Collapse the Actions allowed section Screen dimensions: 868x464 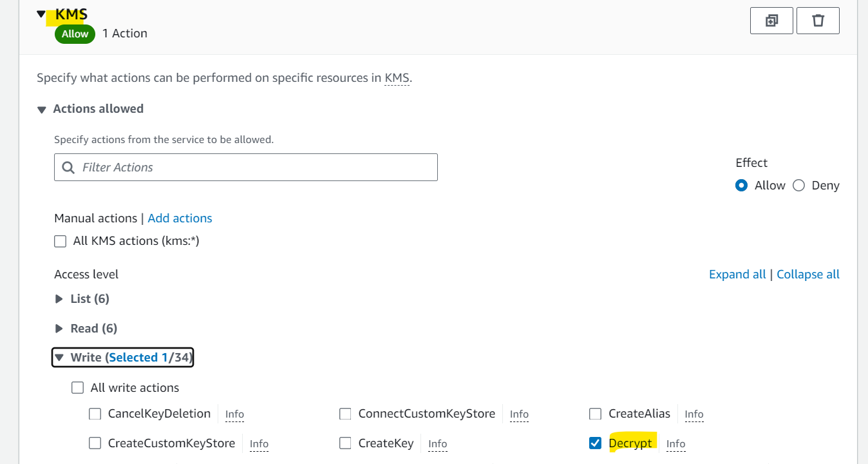pyautogui.click(x=42, y=110)
